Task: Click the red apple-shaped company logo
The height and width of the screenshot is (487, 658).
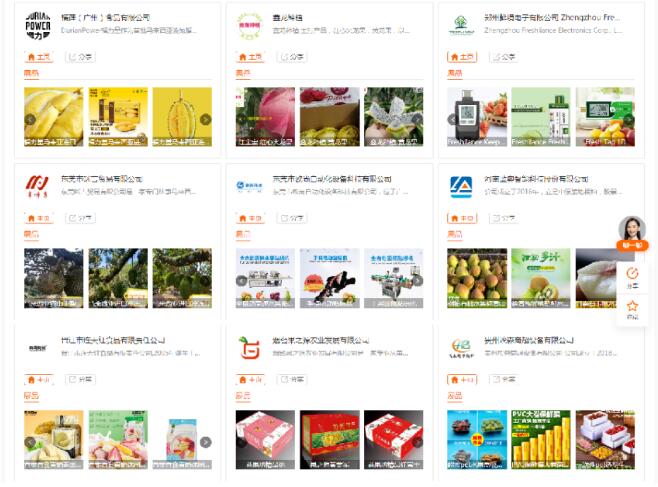Action: [x=249, y=347]
